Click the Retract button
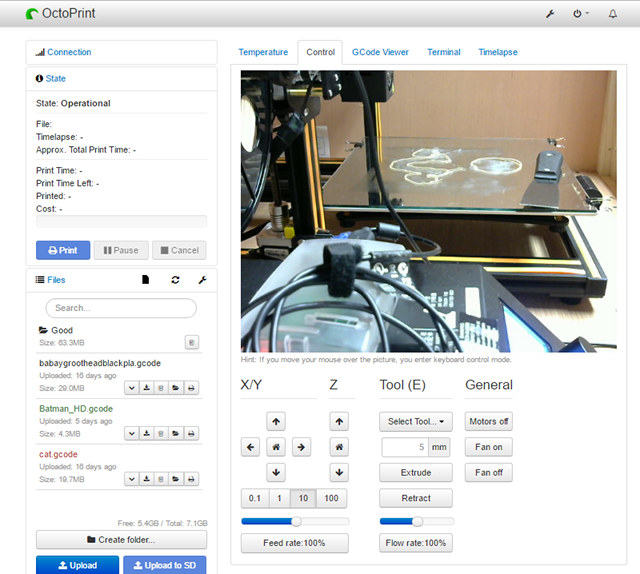The width and height of the screenshot is (640, 574). coord(416,498)
